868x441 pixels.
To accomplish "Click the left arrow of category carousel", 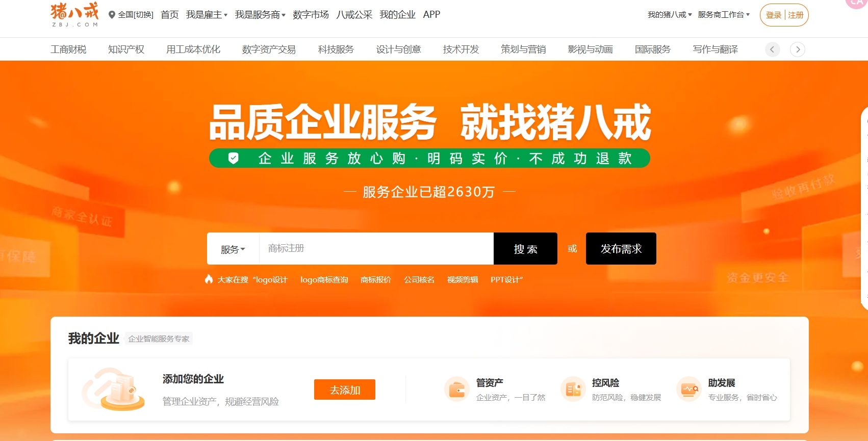I will point(772,49).
